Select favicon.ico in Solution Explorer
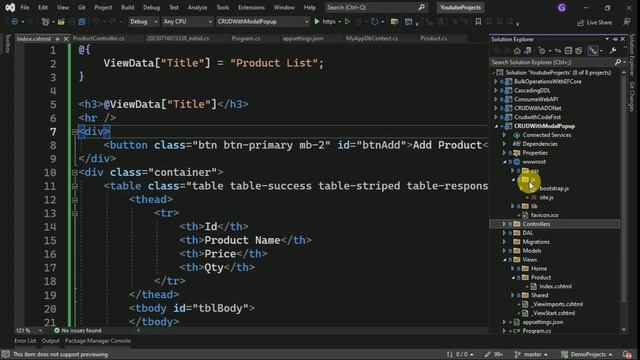Screen dimensions: 640x360 tap(544, 215)
